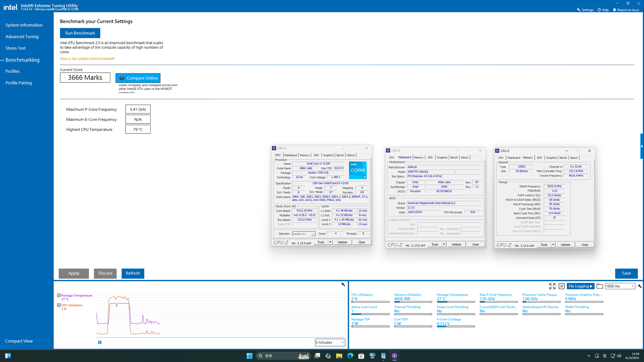Click the Apply button

pyautogui.click(x=74, y=273)
